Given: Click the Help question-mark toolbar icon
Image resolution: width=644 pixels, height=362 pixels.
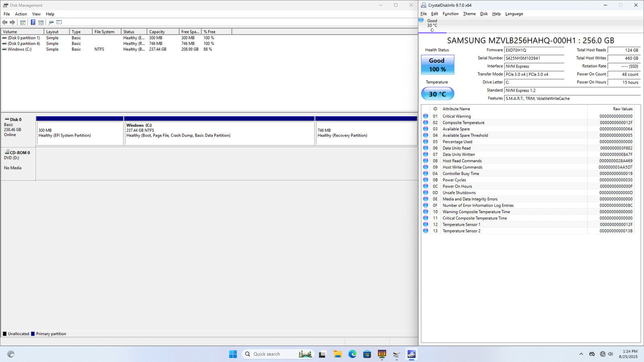Looking at the screenshot, I should point(33,23).
